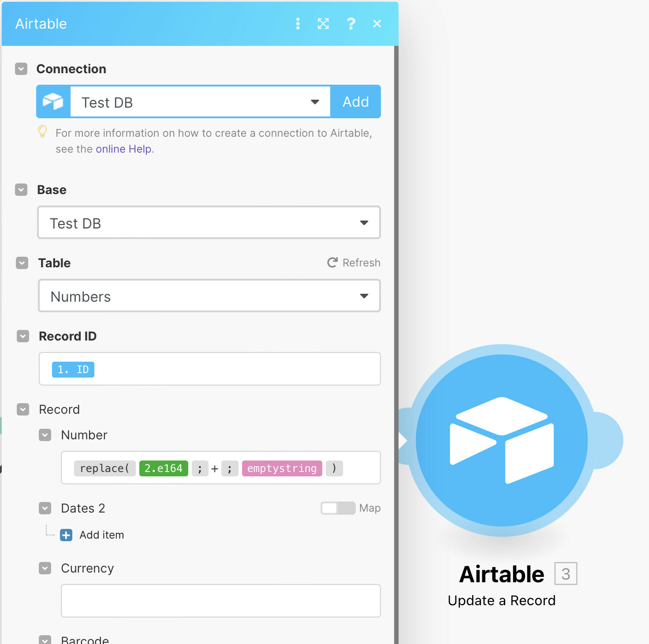
Task: Collapse the Currency field chevron
Action: [45, 568]
